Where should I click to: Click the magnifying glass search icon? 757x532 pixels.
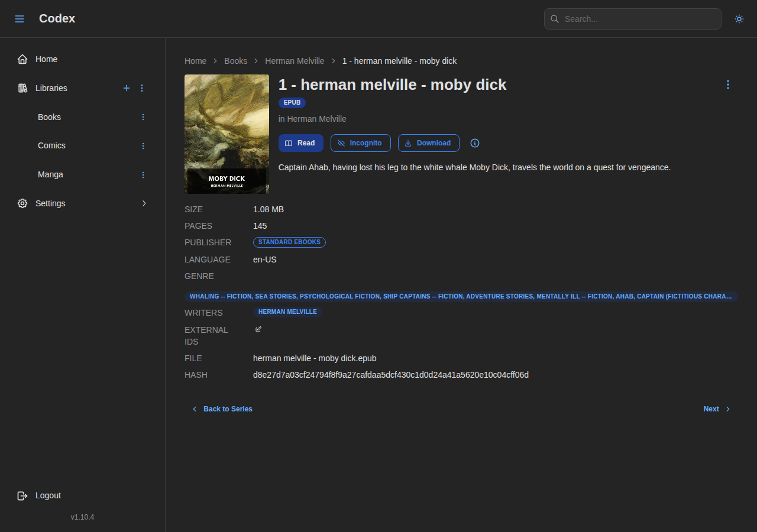pos(555,19)
